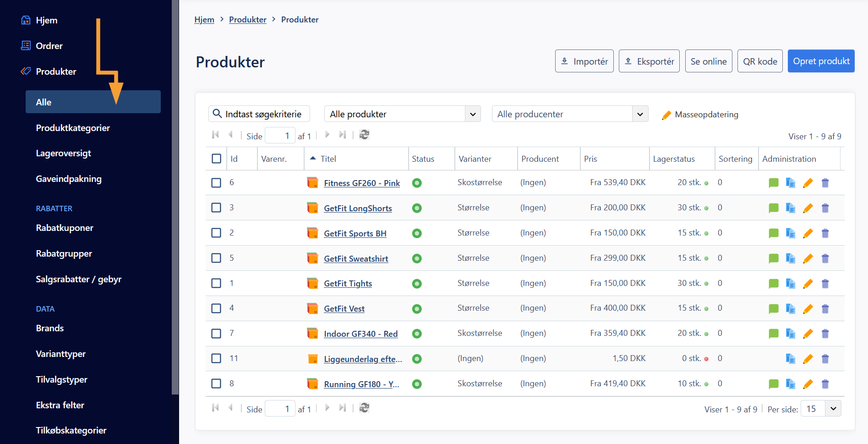The image size is (868, 444).
Task: Select checkbox for Indoor GF340 - Red row
Action: 216,334
